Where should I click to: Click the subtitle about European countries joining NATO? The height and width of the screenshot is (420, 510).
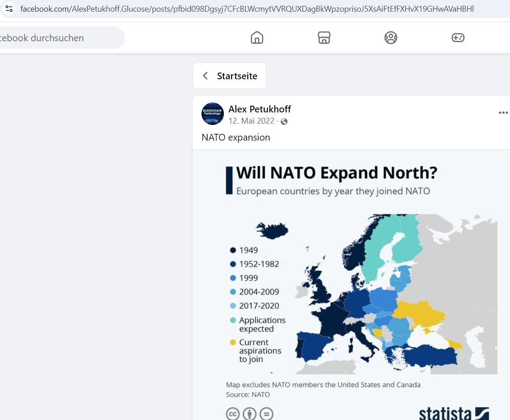click(x=333, y=191)
